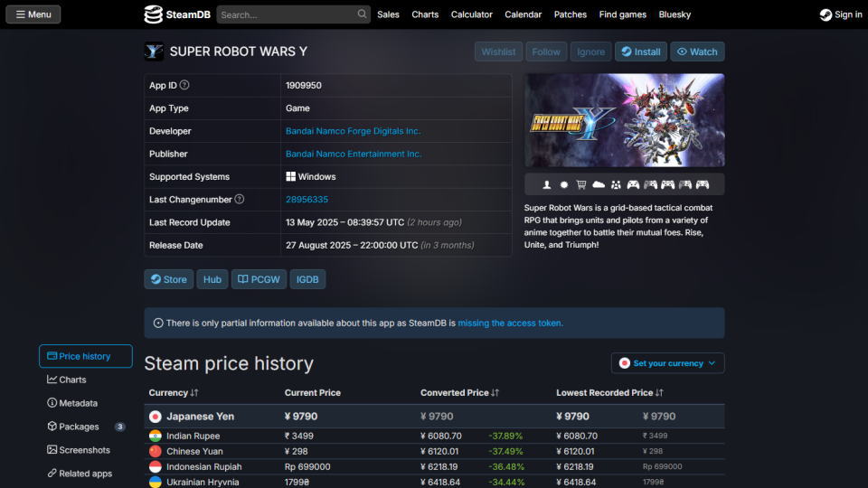The width and height of the screenshot is (868, 488).
Task: Select the Indonesian Rupiah currency name
Action: (x=203, y=467)
